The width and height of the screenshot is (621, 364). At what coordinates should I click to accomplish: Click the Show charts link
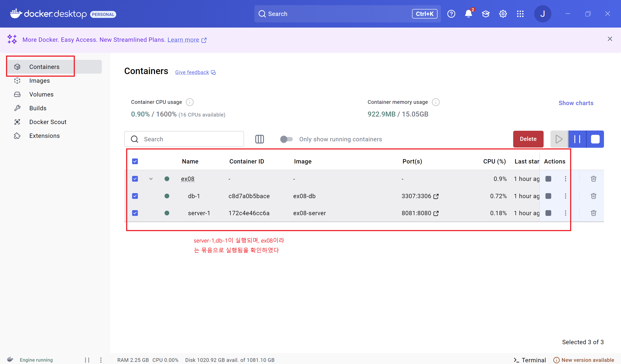coord(576,103)
